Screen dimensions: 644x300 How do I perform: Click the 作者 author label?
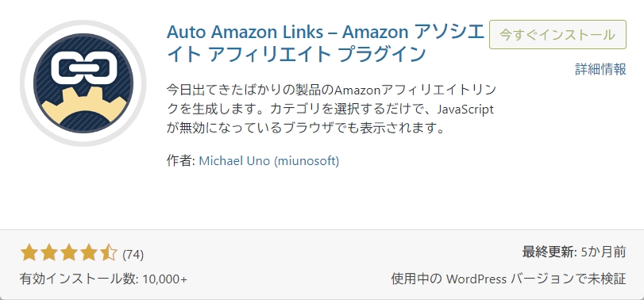(180, 160)
